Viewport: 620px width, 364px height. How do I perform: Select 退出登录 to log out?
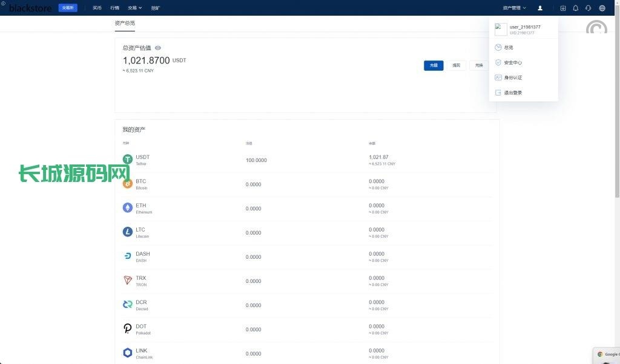click(x=513, y=93)
